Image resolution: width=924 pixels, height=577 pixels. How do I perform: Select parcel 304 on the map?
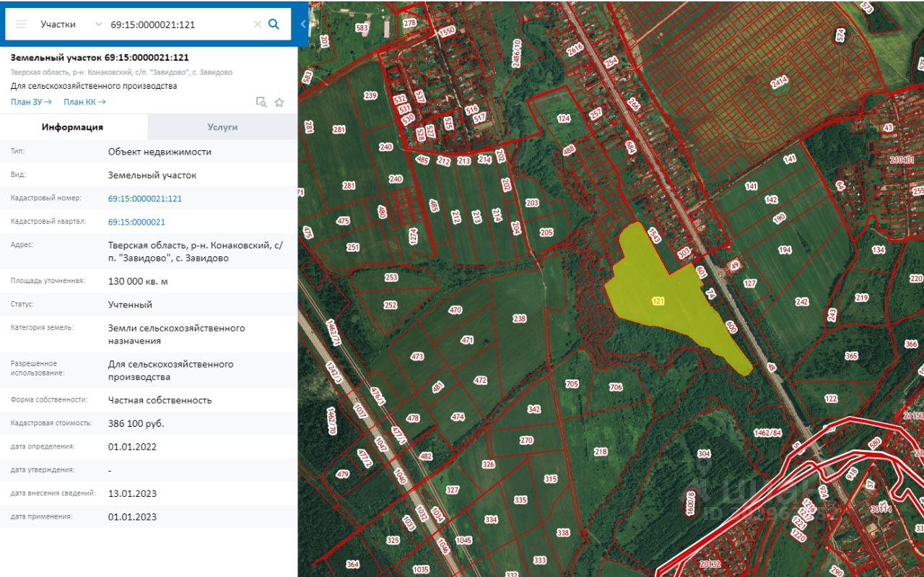[704, 454]
